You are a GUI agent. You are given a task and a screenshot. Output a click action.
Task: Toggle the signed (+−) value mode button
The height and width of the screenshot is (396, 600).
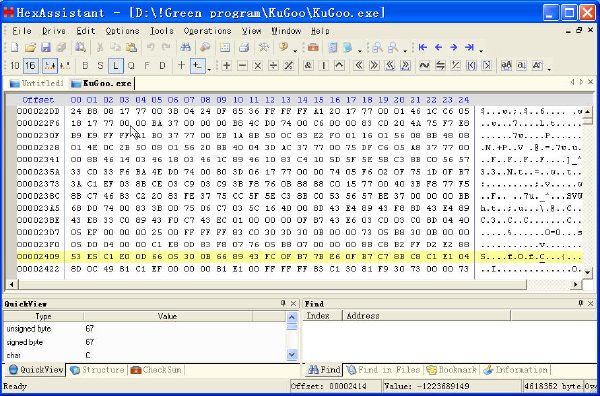pos(197,66)
